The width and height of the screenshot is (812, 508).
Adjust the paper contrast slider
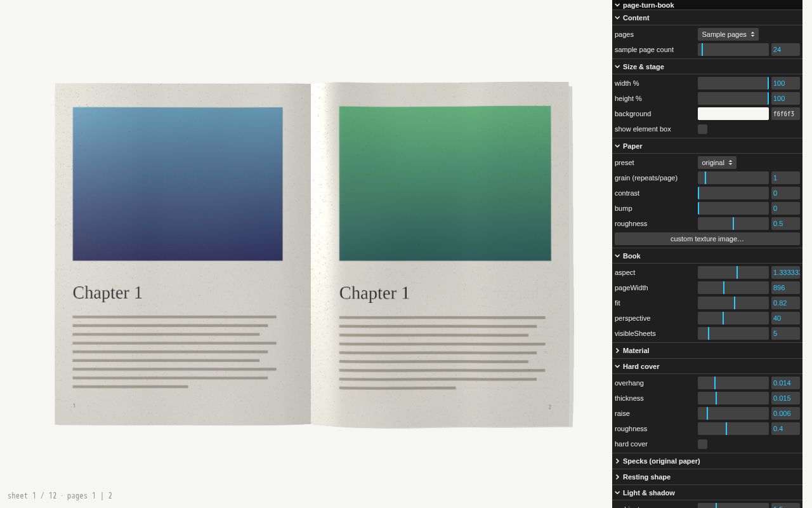point(733,193)
